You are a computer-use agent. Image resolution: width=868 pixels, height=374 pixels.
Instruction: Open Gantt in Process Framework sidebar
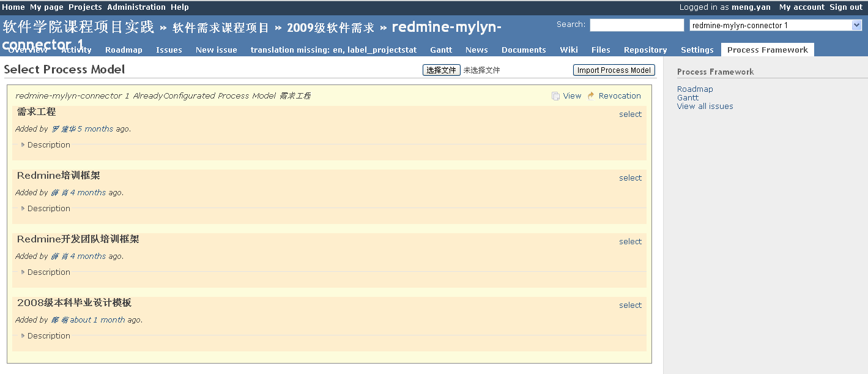point(688,98)
